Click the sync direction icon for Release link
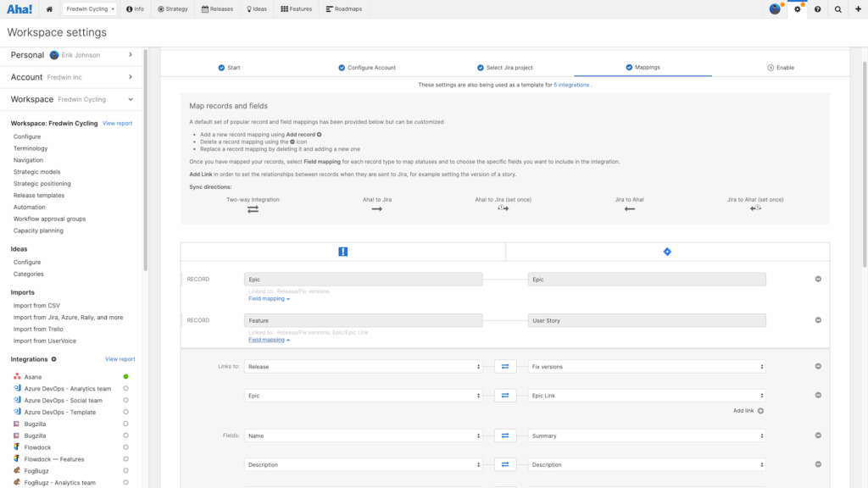The height and width of the screenshot is (488, 868). click(505, 366)
